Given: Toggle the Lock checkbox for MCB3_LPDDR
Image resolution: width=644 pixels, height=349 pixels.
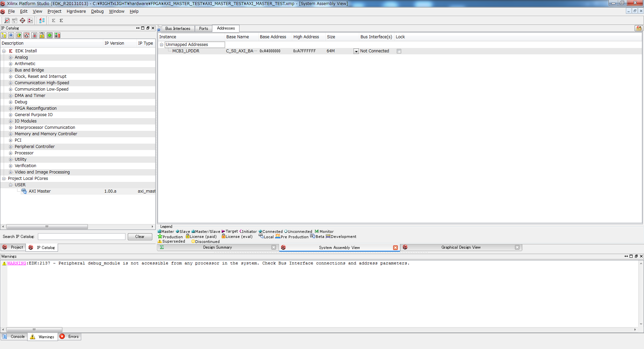Looking at the screenshot, I should click(399, 51).
